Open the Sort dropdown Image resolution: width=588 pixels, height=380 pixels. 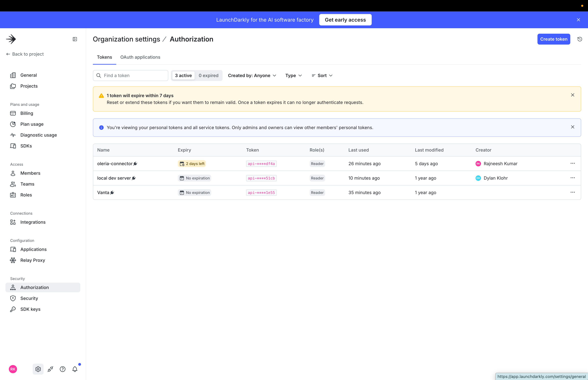322,76
